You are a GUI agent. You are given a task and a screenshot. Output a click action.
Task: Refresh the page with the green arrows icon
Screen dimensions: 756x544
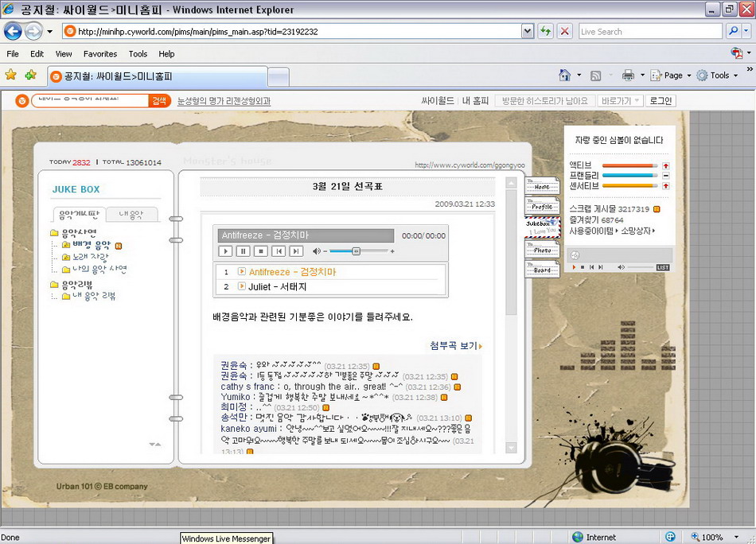tap(545, 32)
